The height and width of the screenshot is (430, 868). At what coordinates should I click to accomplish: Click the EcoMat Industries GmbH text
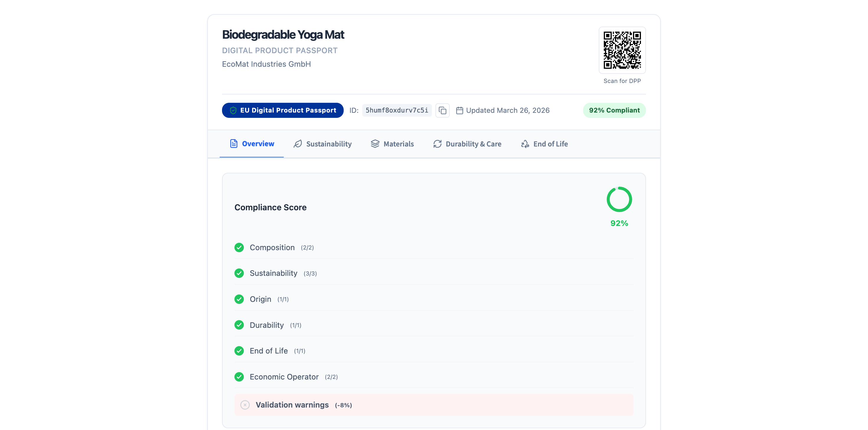pos(266,64)
